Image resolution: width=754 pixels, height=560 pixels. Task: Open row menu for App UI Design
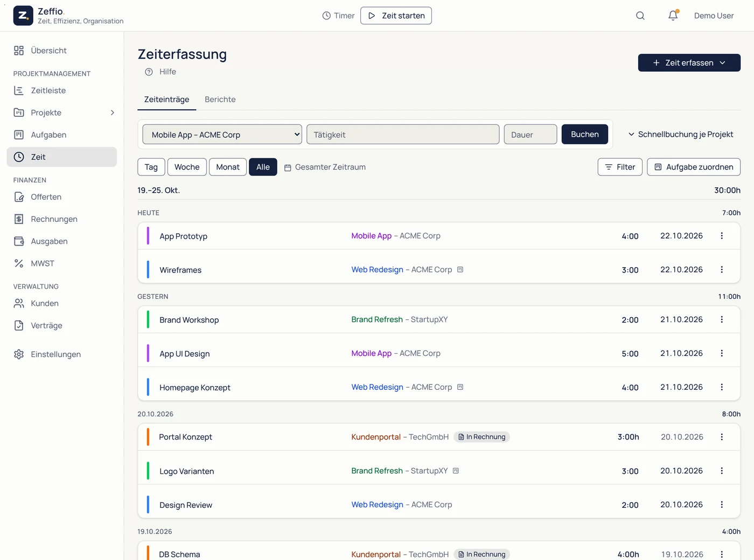[722, 353]
